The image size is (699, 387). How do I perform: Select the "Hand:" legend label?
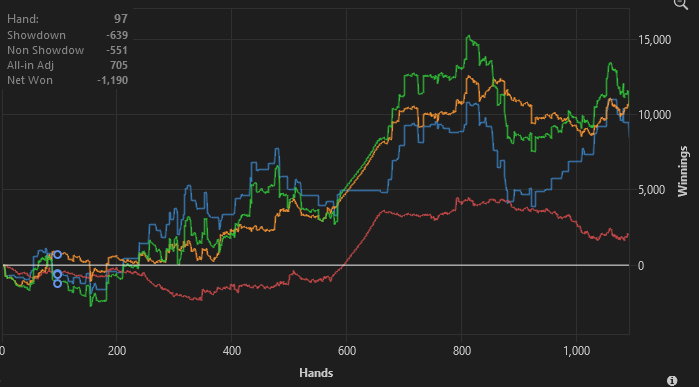23,19
